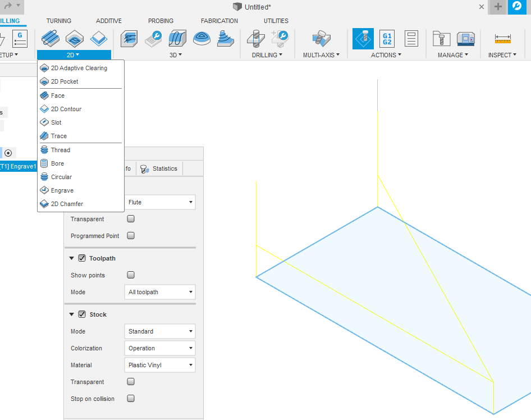Select 2D Adaptive Clearing from the menu
Viewport: 531px width, 420px height.
tap(79, 68)
